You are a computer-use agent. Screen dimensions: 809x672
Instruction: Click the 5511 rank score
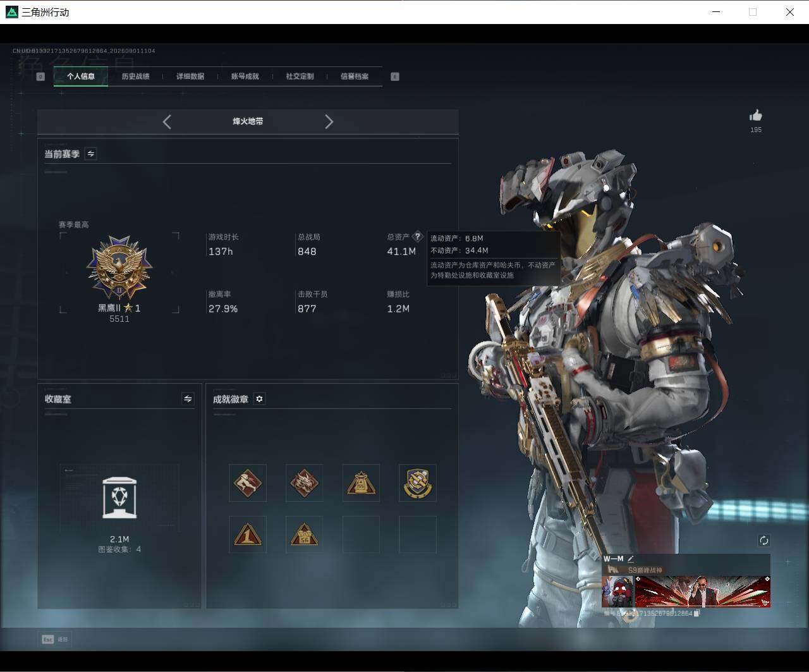tap(119, 319)
